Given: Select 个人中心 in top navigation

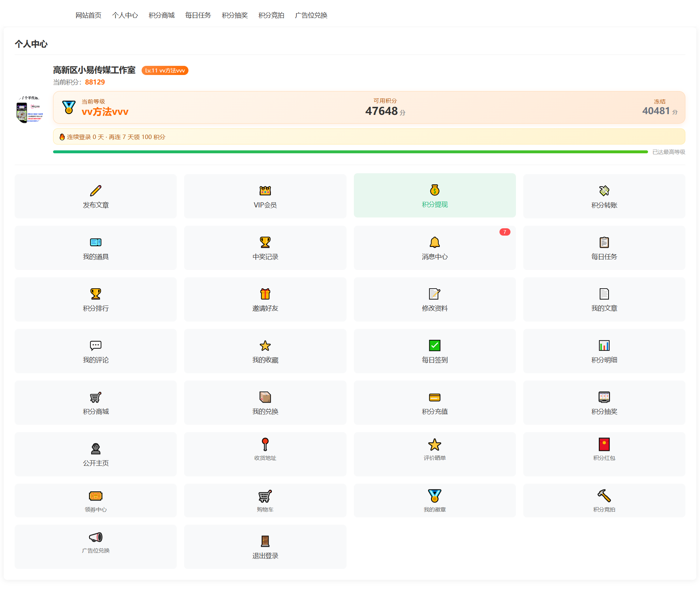Looking at the screenshot, I should pos(125,15).
